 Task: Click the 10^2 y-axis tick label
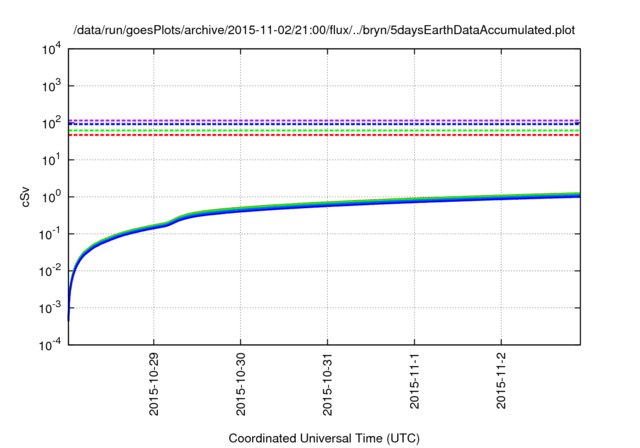coord(51,123)
